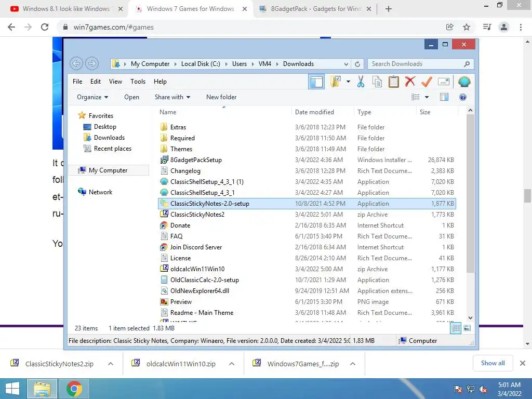This screenshot has height=399, width=532.
Task: Select the Preview PNG image file
Action: (x=307, y=302)
